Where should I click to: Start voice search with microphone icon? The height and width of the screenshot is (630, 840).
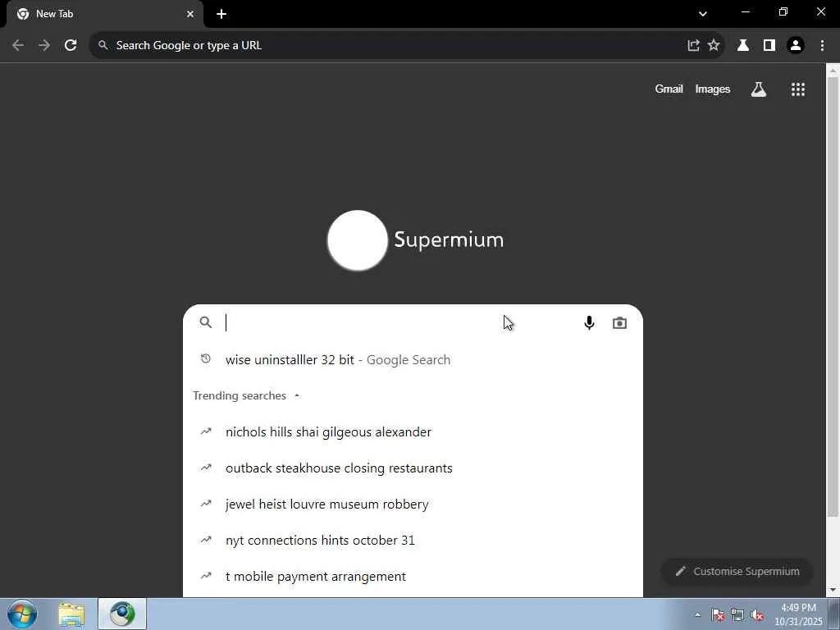pos(589,322)
